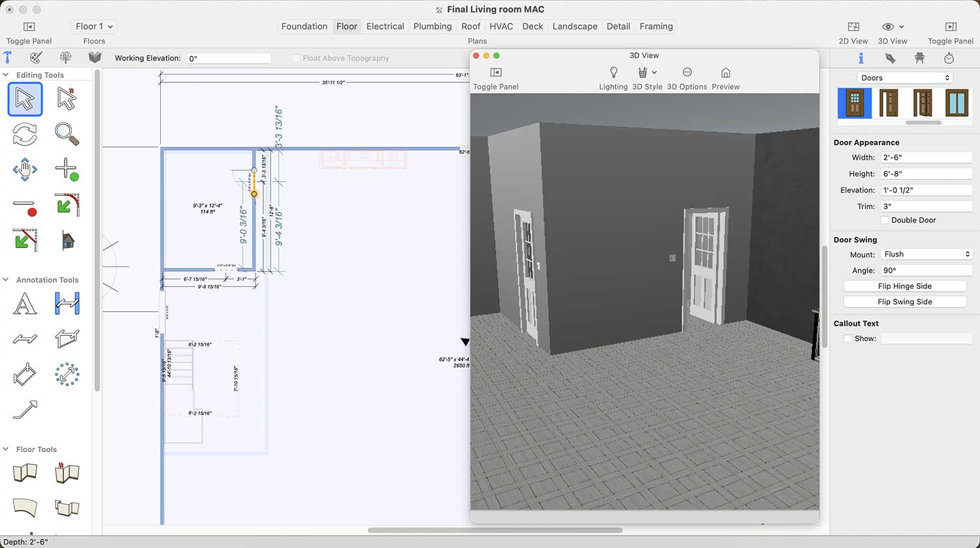980x548 pixels.
Task: Select the pan hand tool
Action: pos(25,169)
